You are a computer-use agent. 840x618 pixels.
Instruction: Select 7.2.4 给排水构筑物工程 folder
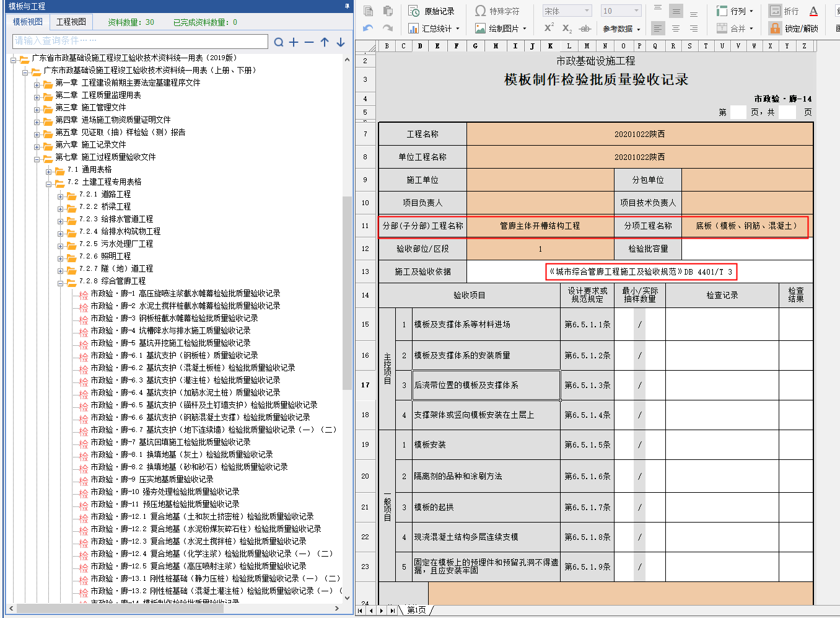[x=120, y=231]
